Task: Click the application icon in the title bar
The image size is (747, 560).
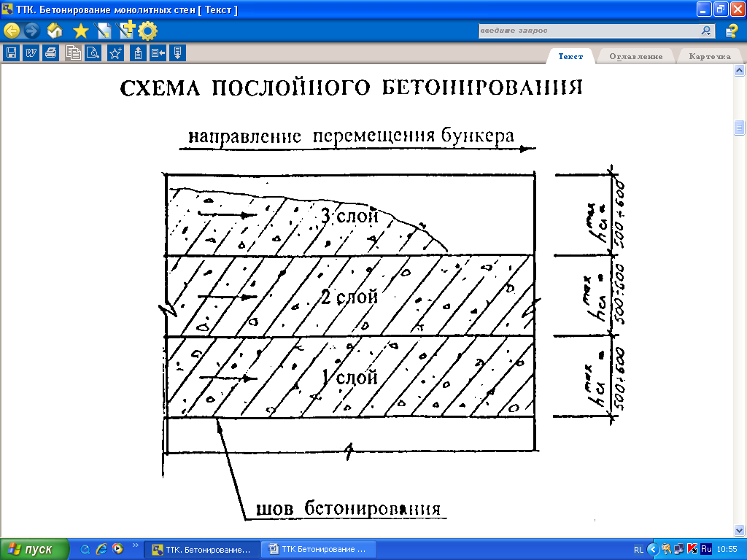Action: click(7, 9)
